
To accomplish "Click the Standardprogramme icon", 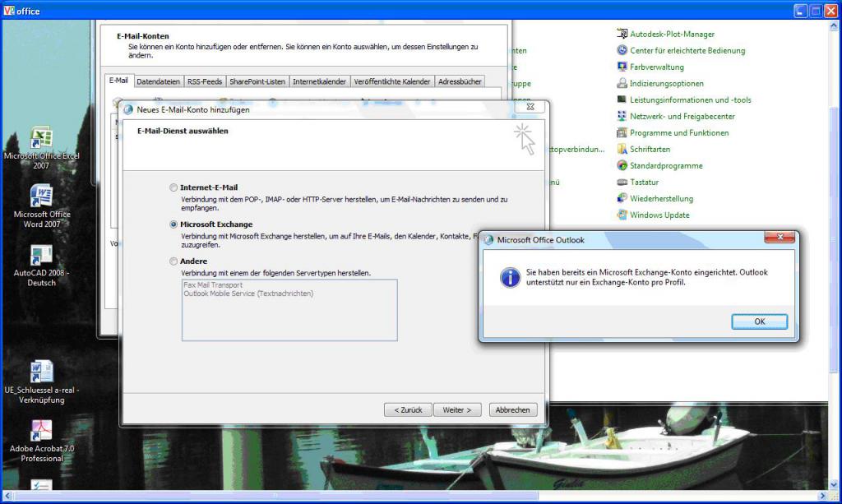I will point(622,165).
